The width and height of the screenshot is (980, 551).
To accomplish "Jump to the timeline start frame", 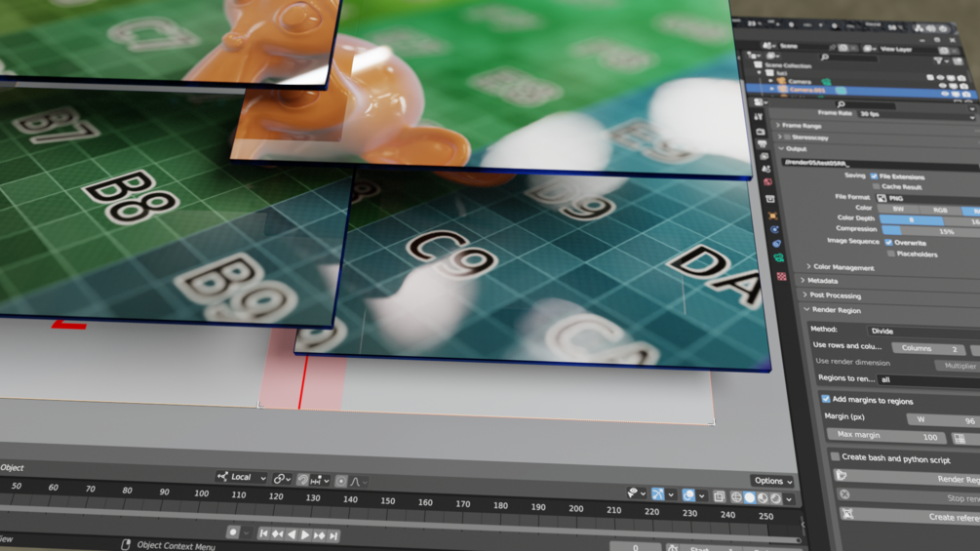I will [263, 532].
